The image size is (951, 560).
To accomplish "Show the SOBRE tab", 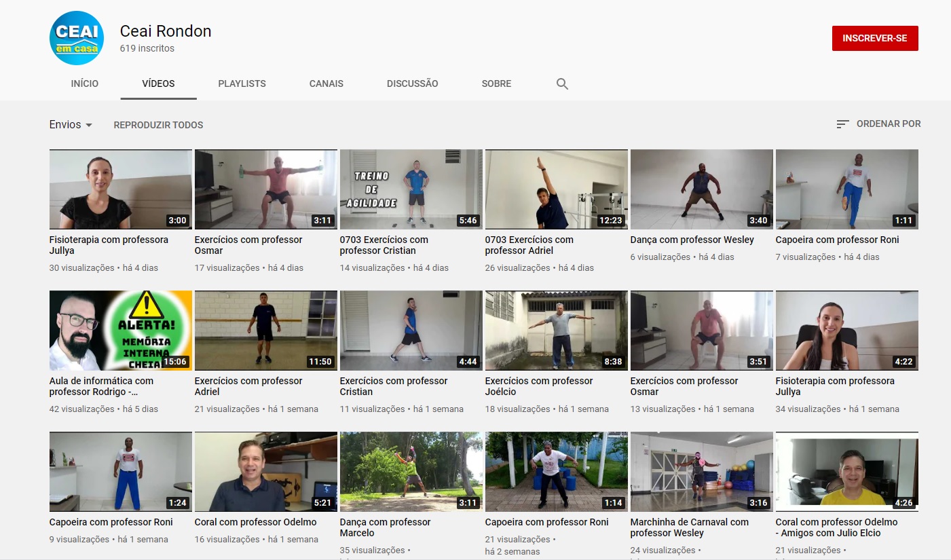I will pyautogui.click(x=496, y=84).
